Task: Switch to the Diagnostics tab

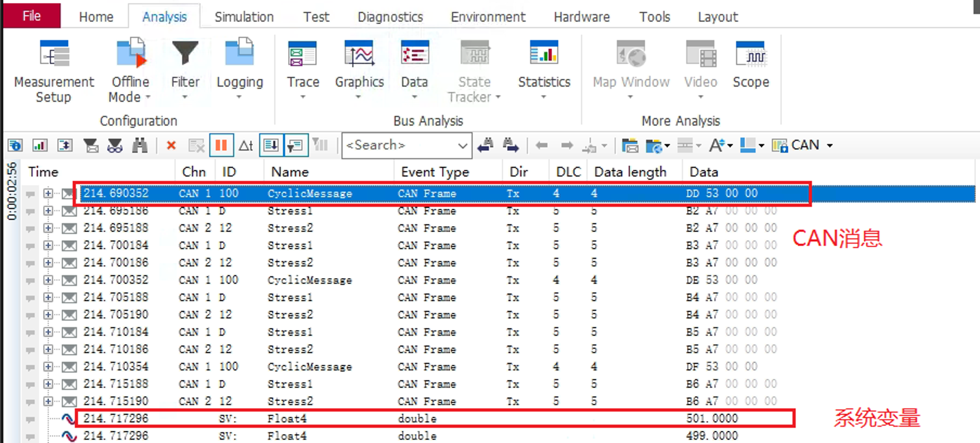Action: 390,17
